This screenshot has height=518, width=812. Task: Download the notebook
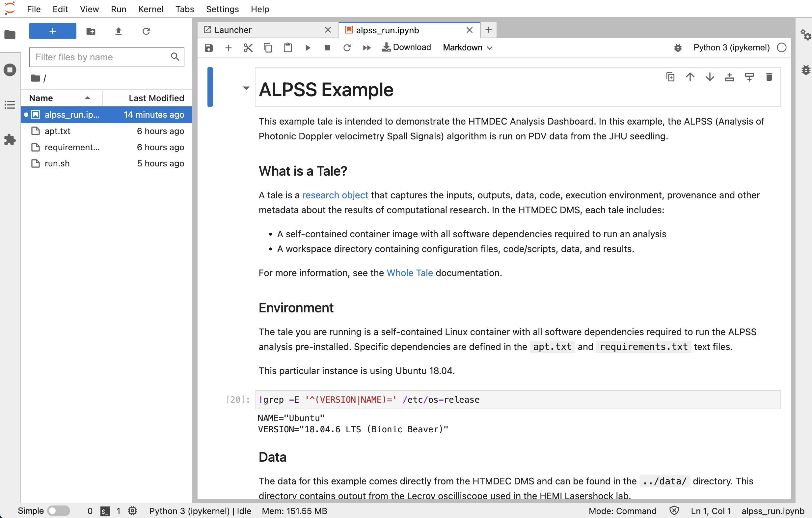[x=406, y=47]
